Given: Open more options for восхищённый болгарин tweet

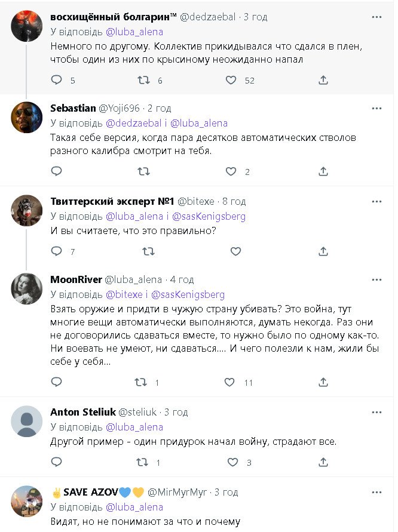Looking at the screenshot, I should (x=376, y=17).
